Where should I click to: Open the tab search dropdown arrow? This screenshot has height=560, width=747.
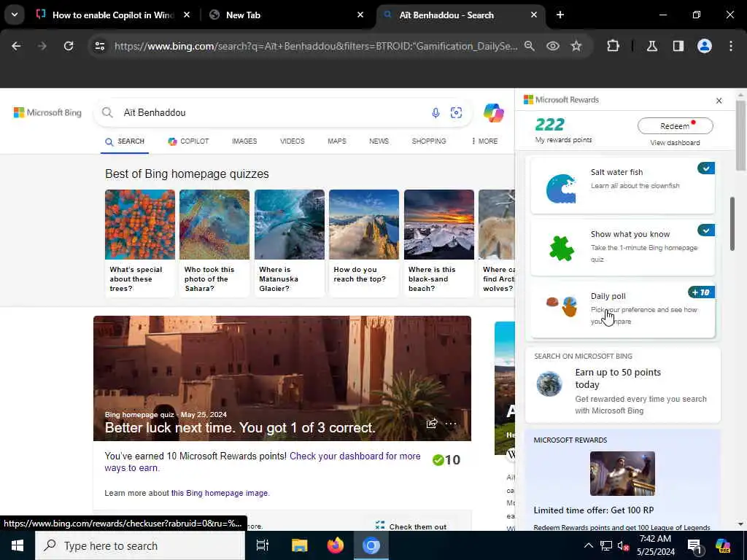(15, 15)
